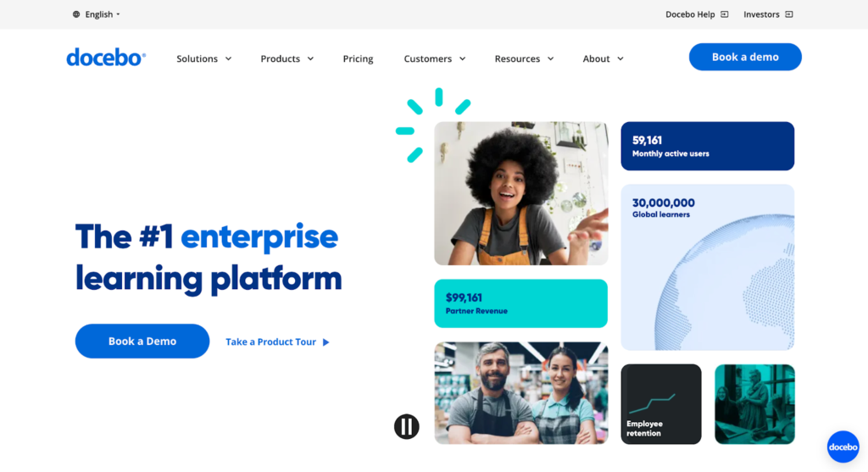Click the Employee retention chart tile

pos(661,404)
